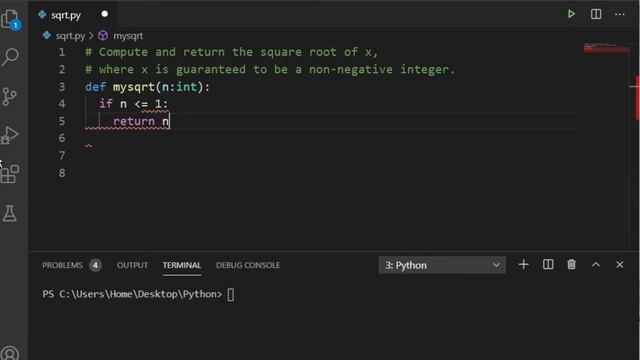The width and height of the screenshot is (640, 360).
Task: Select the 3: Python terminal dropdown
Action: click(442, 265)
